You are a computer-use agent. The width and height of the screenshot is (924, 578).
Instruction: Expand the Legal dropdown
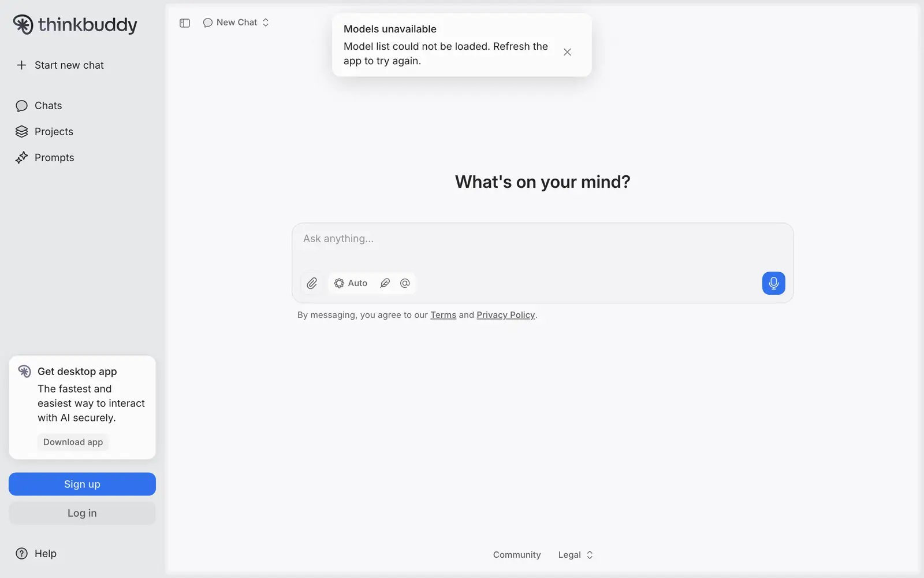[x=575, y=555]
